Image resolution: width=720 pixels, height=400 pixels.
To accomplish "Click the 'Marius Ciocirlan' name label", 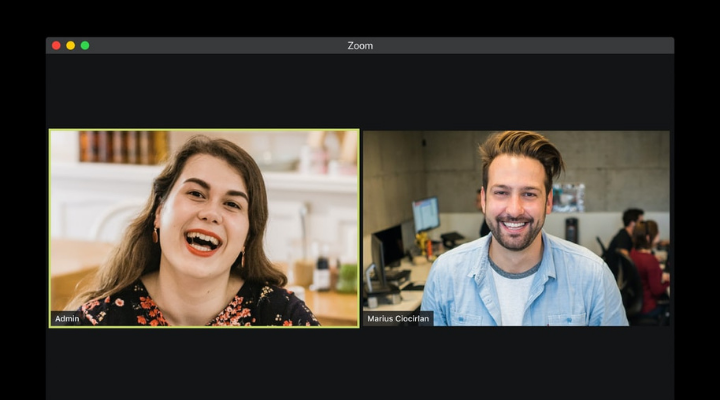I will pos(398,319).
